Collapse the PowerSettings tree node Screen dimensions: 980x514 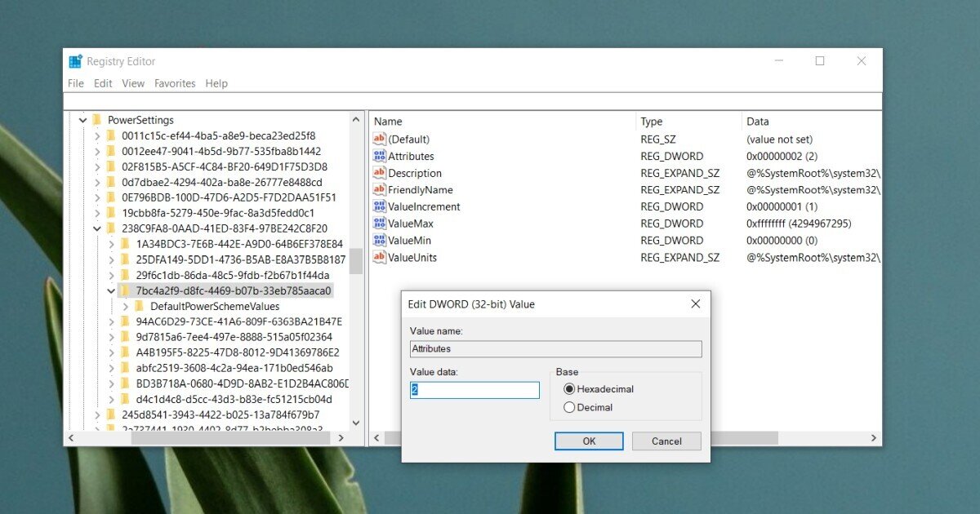(x=82, y=120)
